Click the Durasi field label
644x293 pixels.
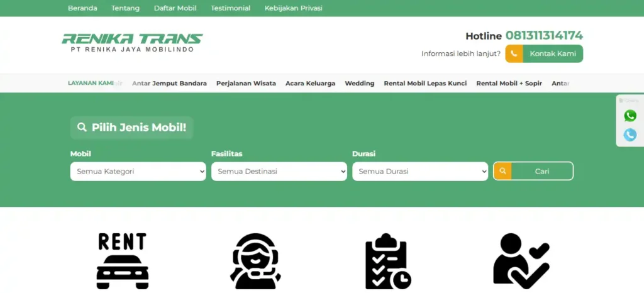[364, 154]
